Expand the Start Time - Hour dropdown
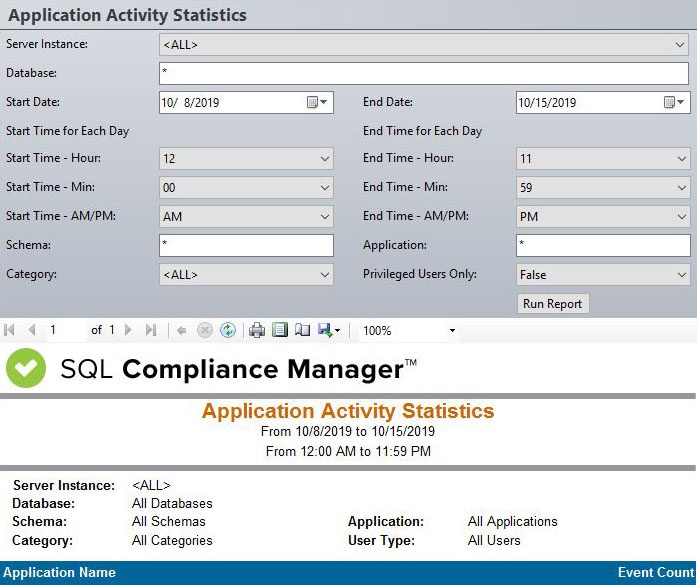Viewport: 697px width, 585px height. coord(246,159)
